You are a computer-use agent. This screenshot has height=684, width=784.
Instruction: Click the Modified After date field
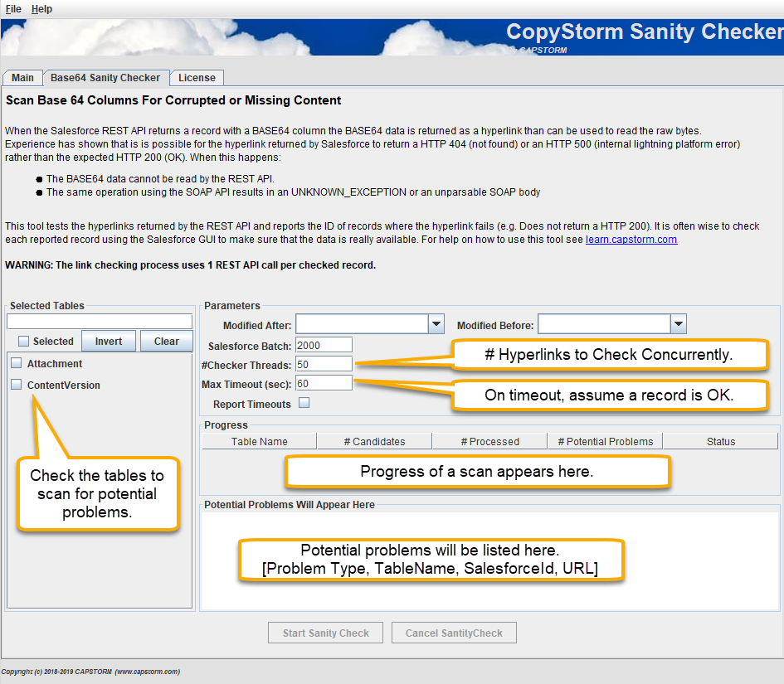pos(362,324)
